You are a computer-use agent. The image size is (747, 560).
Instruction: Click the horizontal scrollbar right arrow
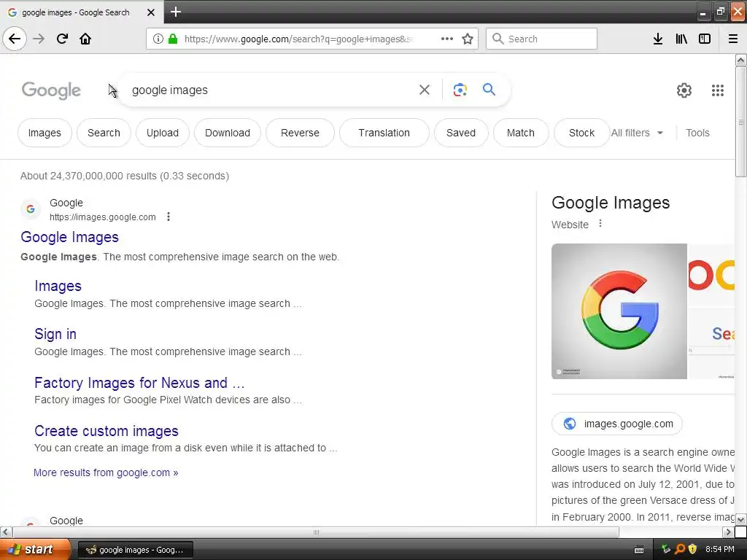728,532
